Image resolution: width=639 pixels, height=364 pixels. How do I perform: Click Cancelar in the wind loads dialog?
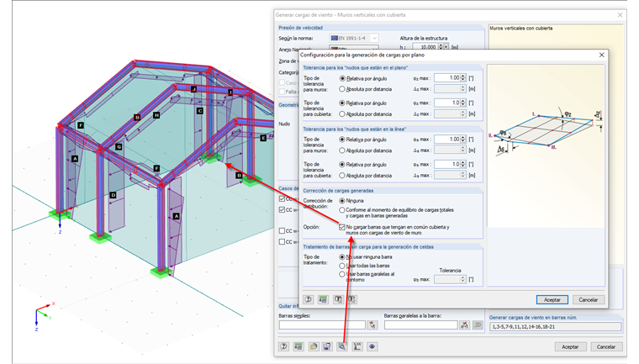coord(606,347)
